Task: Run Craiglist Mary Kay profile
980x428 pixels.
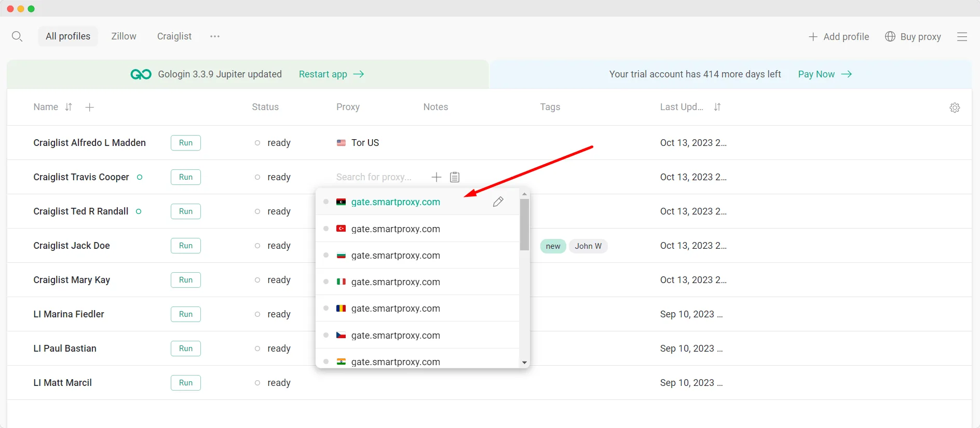Action: 186,280
